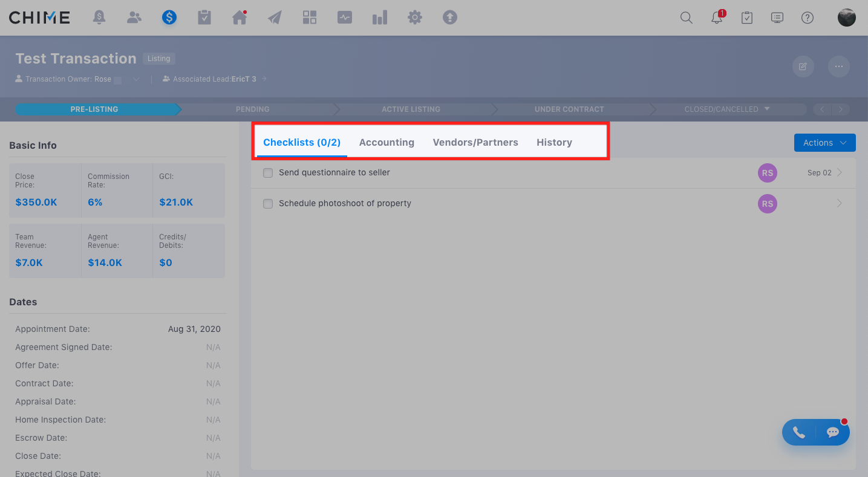Image resolution: width=868 pixels, height=477 pixels.
Task: Check 'Send questionnaire to seller' checkbox
Action: tap(268, 173)
